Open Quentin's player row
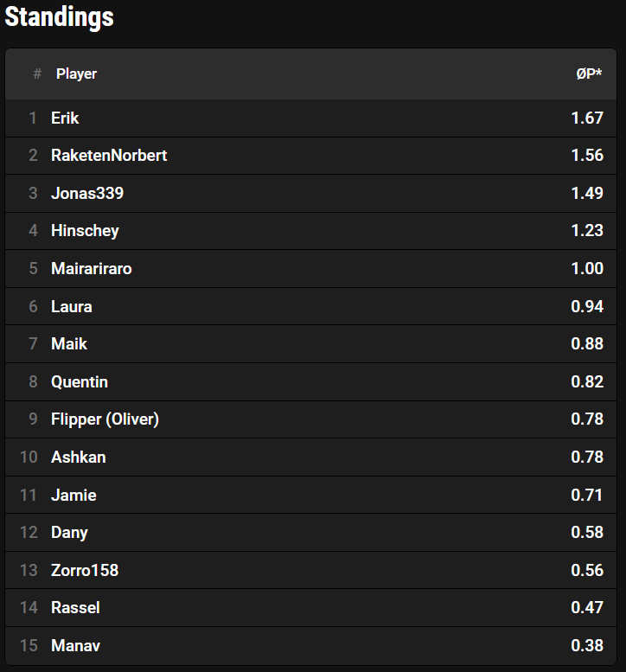The height and width of the screenshot is (672, 626). click(x=80, y=381)
